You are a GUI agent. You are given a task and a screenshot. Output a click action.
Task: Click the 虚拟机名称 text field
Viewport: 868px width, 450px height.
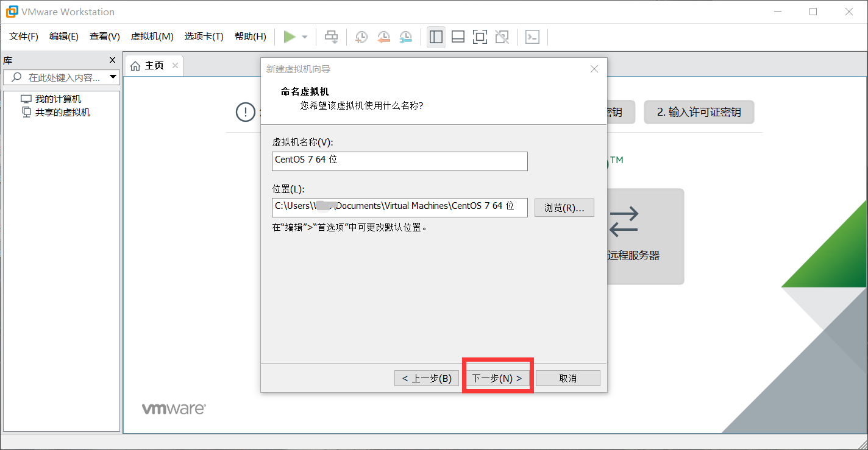400,161
